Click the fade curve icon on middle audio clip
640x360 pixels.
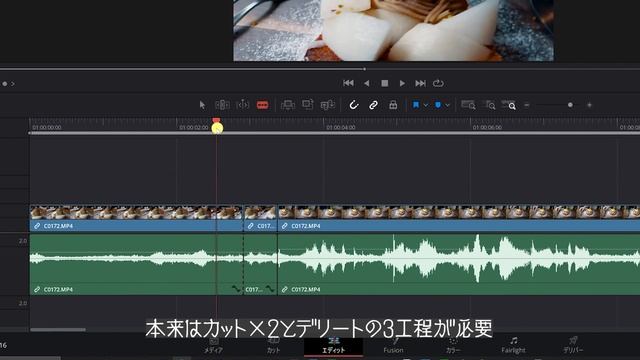coord(270,289)
